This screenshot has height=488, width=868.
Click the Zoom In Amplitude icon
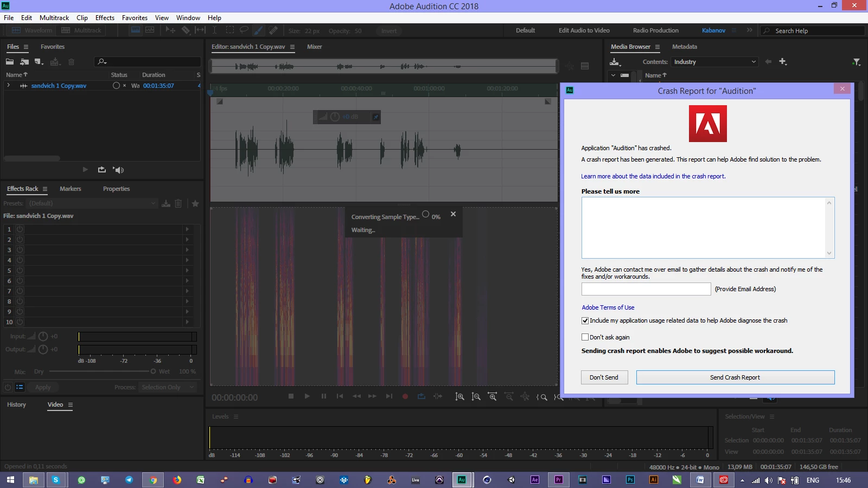coord(459,397)
